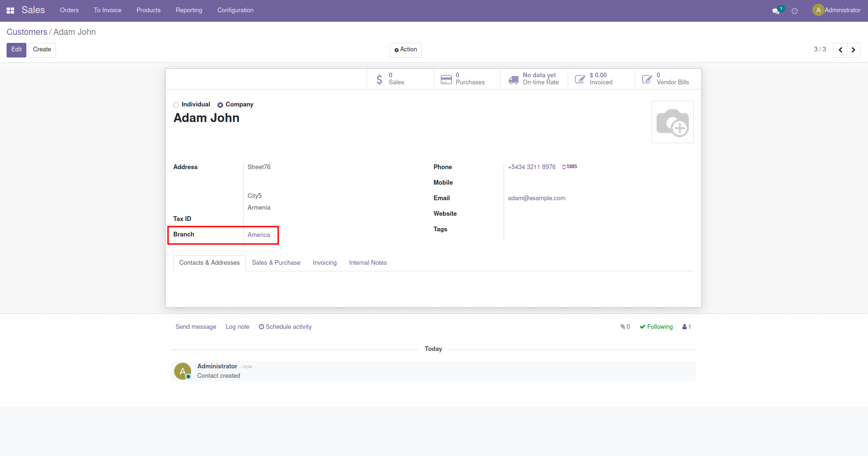Screen dimensions: 868x456
Task: Click Schedule activity in chatter
Action: point(285,327)
